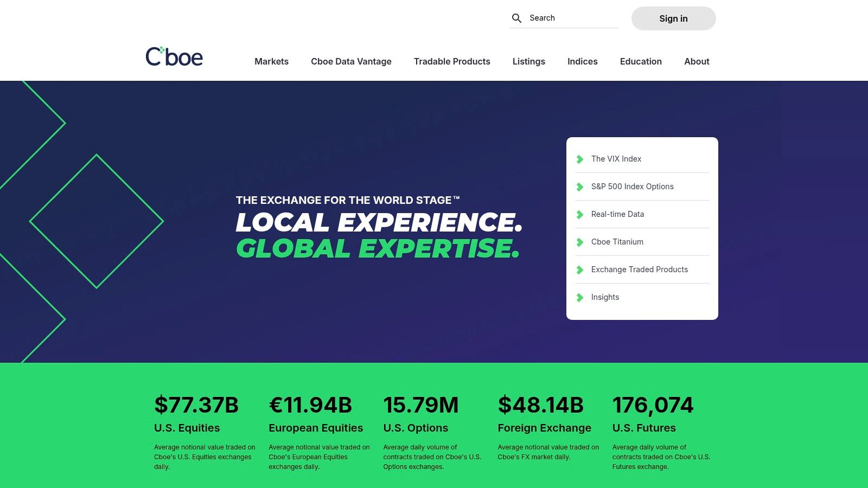Click the Sign in button
The height and width of the screenshot is (488, 868).
click(x=674, y=18)
